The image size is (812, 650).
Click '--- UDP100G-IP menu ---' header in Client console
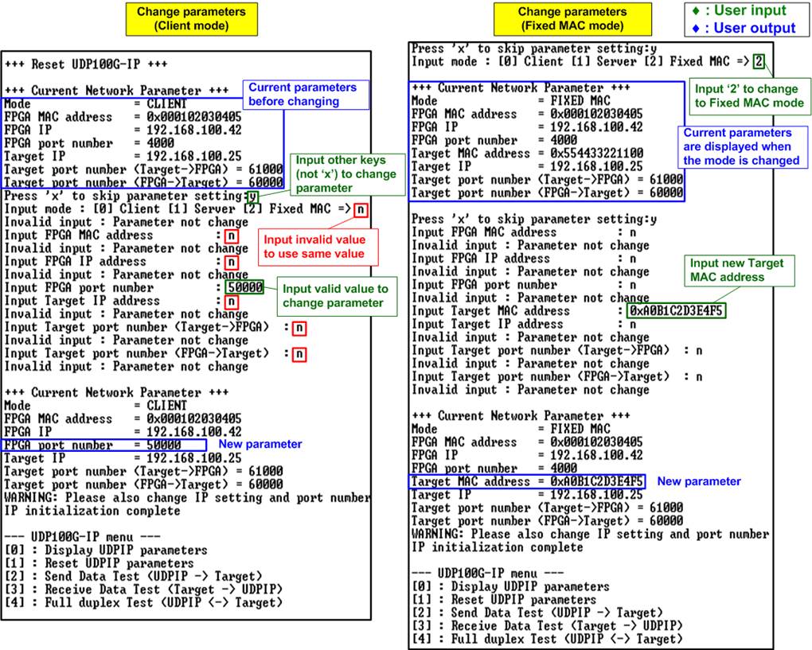82,537
